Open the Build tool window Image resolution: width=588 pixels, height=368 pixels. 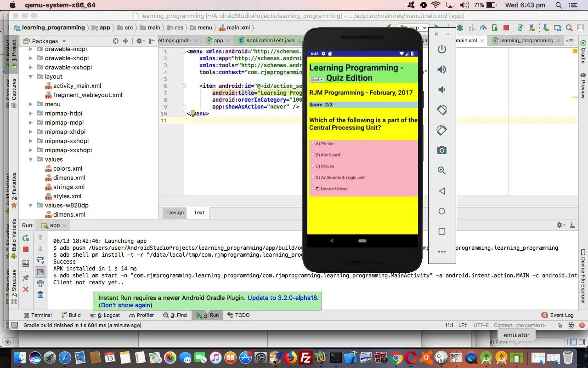click(71, 315)
